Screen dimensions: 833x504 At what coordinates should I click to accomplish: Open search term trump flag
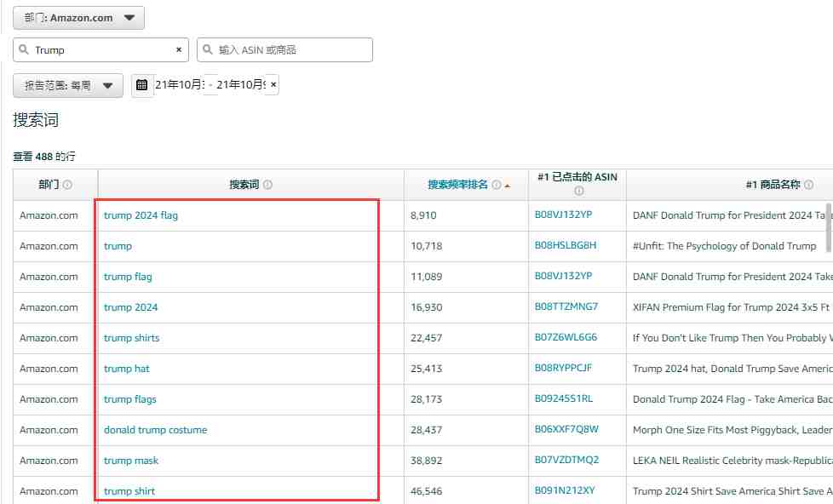pyautogui.click(x=128, y=277)
